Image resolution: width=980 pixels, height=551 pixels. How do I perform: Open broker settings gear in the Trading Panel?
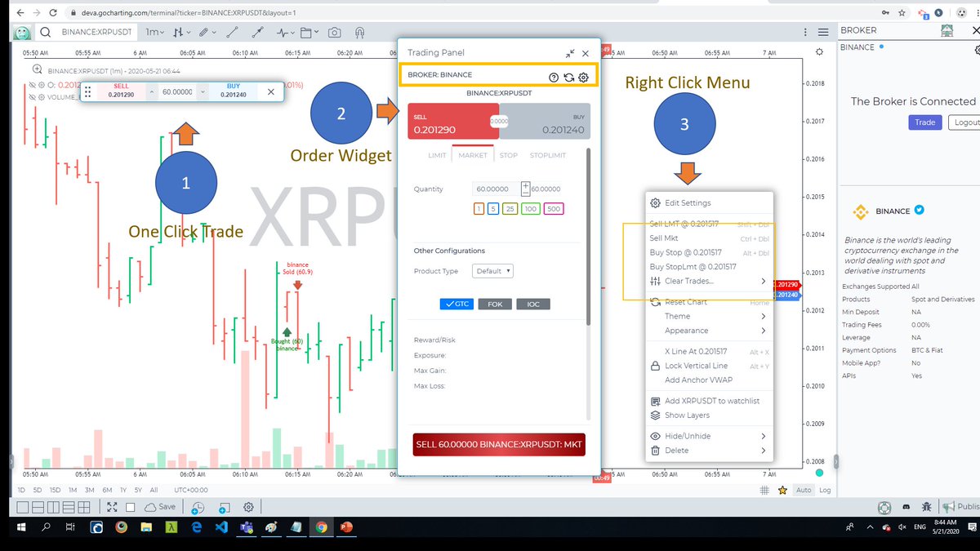[583, 78]
